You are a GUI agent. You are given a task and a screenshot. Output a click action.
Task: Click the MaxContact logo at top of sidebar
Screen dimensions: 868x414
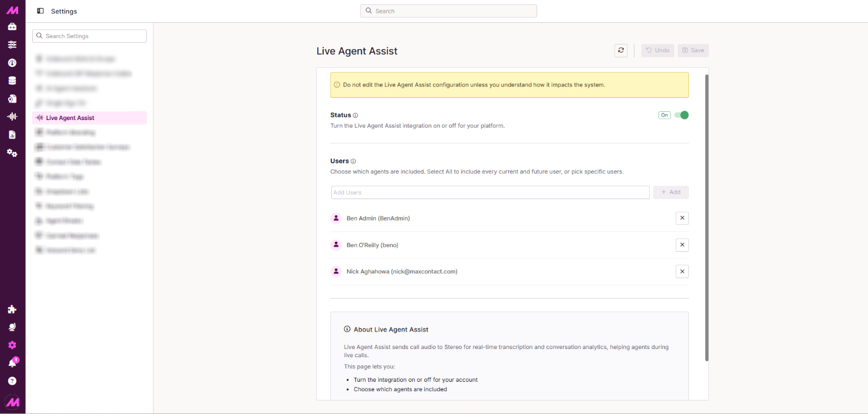pos(12,11)
